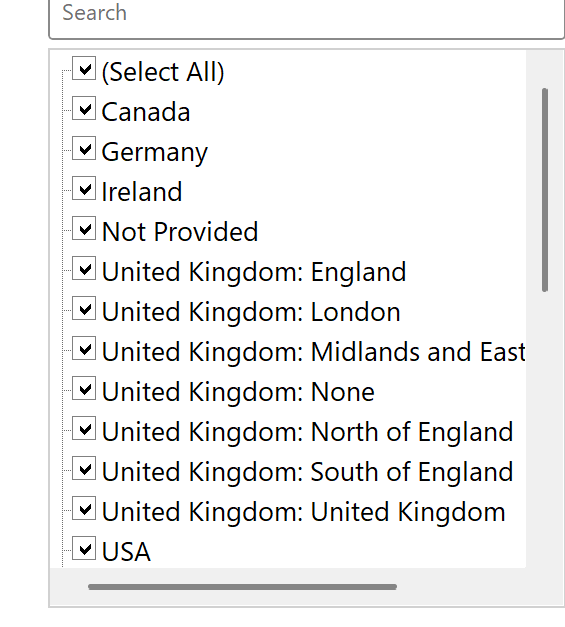
Task: Deselect United Kingdom: North of England checkbox
Action: tap(84, 428)
